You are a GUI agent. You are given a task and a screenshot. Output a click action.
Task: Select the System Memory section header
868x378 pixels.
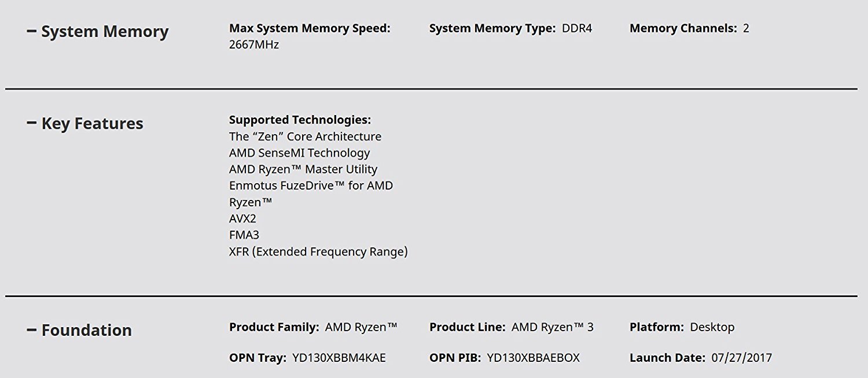pos(104,32)
